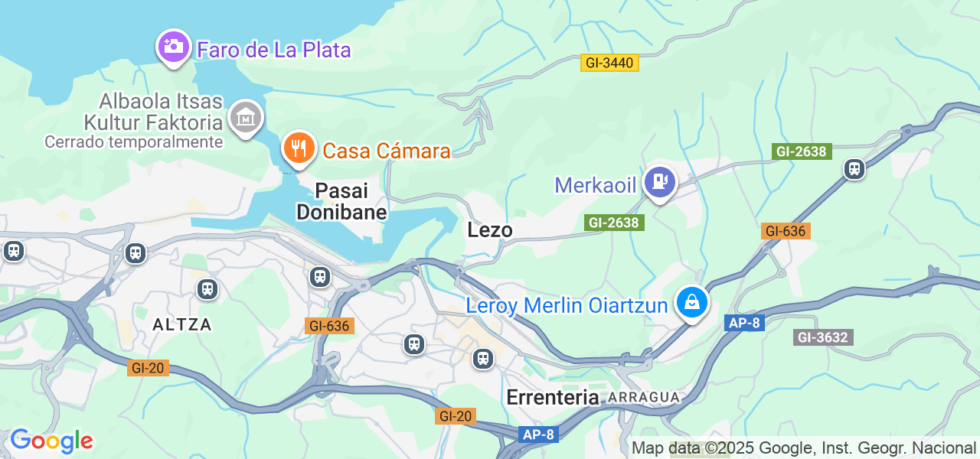Open the Leroy Merlin Oiartzun shopping pin
Viewport: 980px width, 459px height.
(x=692, y=303)
